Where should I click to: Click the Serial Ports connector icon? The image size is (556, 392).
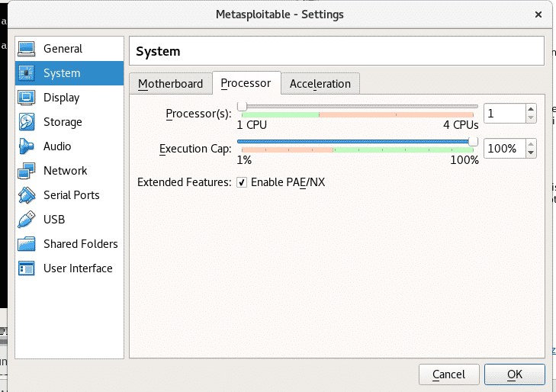click(x=26, y=195)
